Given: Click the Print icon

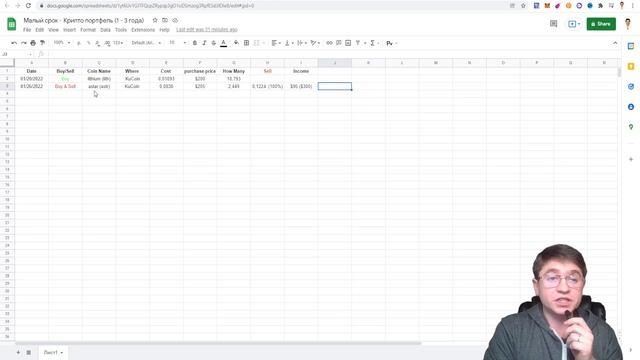Looking at the screenshot, I should click(33, 43).
